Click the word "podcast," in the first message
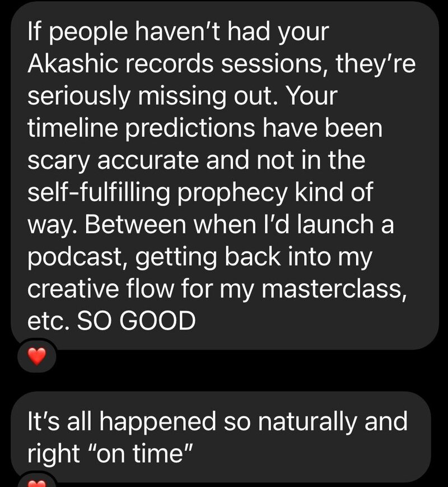 pos(78,257)
